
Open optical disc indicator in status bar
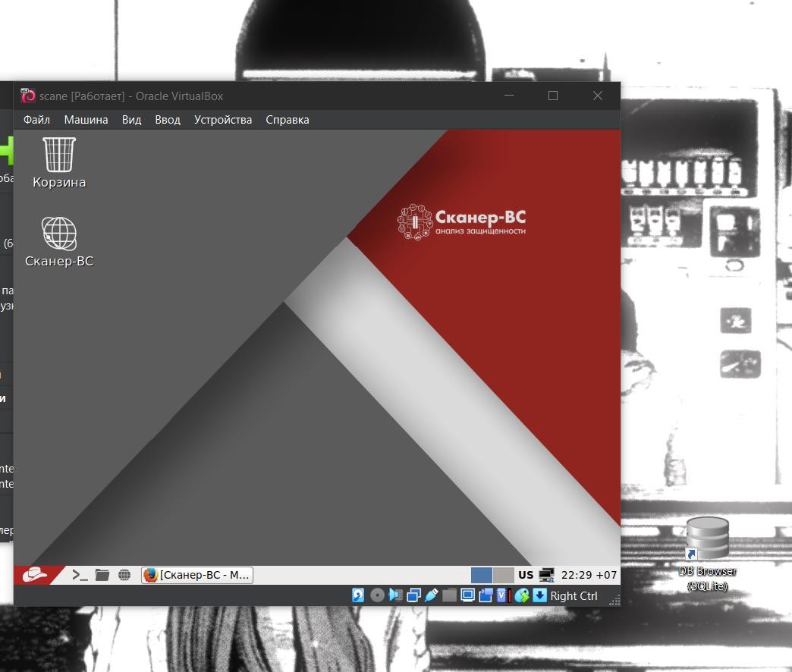pyautogui.click(x=377, y=595)
